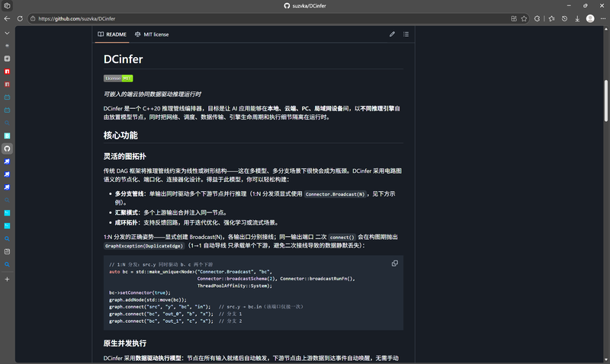Copy the Broadcast code snippet
610x364 pixels.
[x=394, y=263]
